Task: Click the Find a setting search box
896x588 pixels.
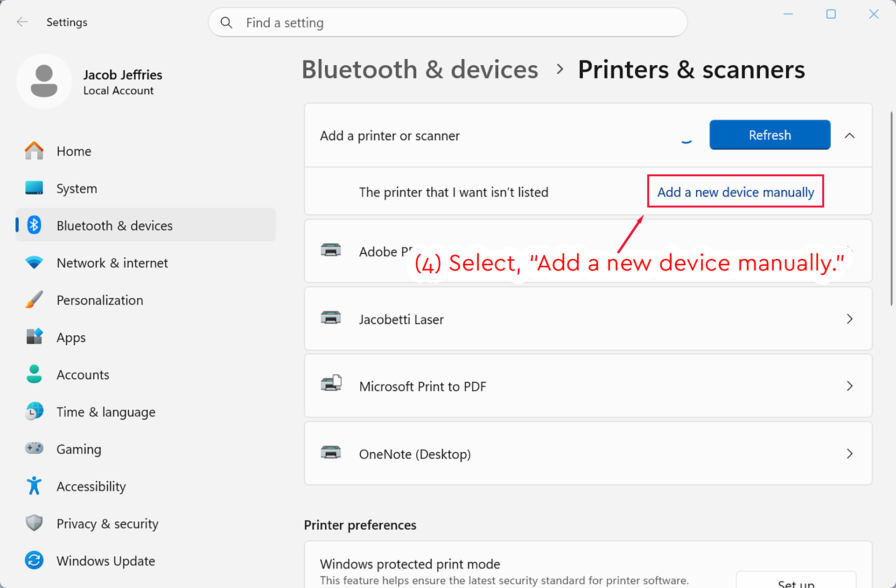Action: click(448, 22)
